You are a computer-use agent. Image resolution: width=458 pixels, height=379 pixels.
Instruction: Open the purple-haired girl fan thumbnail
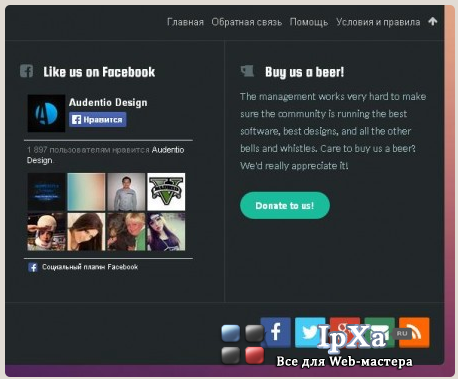166,232
